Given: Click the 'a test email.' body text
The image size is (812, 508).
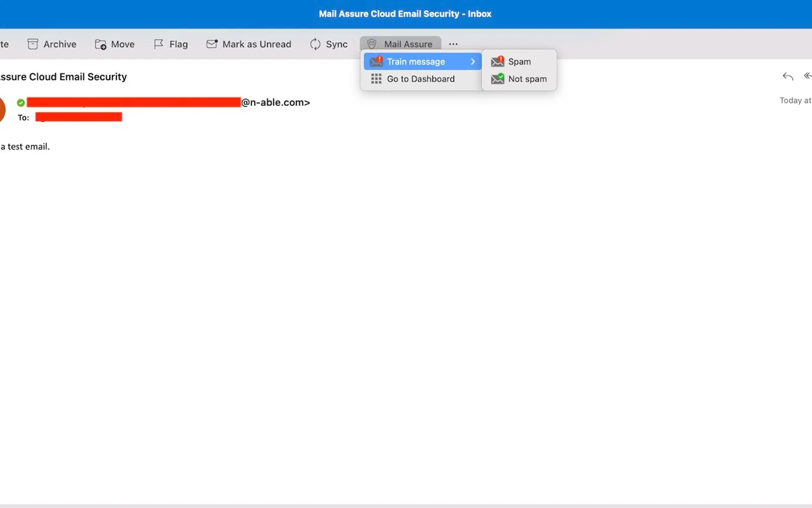Looking at the screenshot, I should click(25, 147).
